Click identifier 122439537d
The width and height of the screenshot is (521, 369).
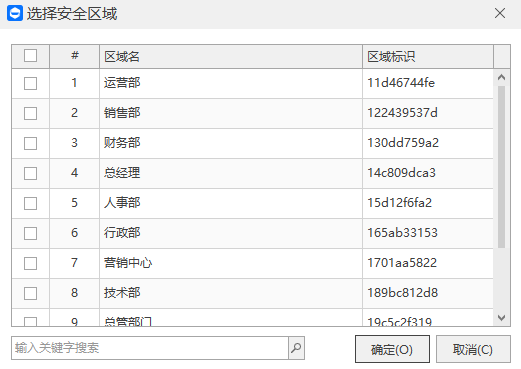[402, 113]
